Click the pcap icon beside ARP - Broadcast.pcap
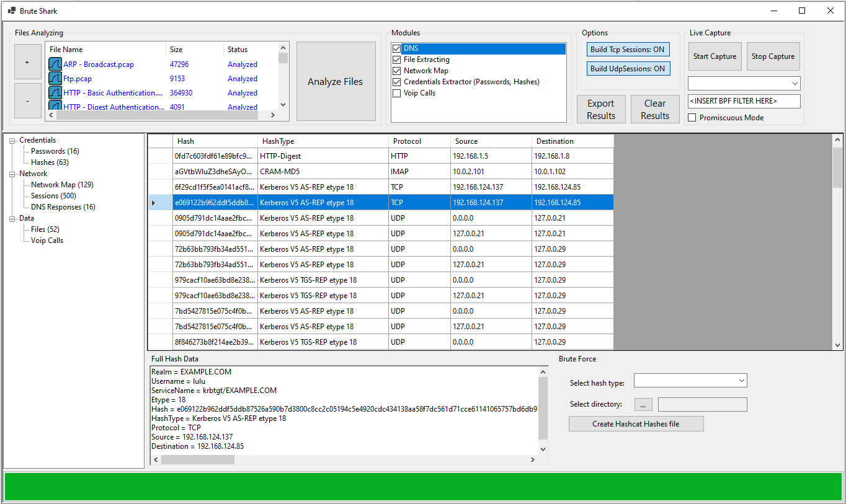This screenshot has height=504, width=846. click(55, 64)
